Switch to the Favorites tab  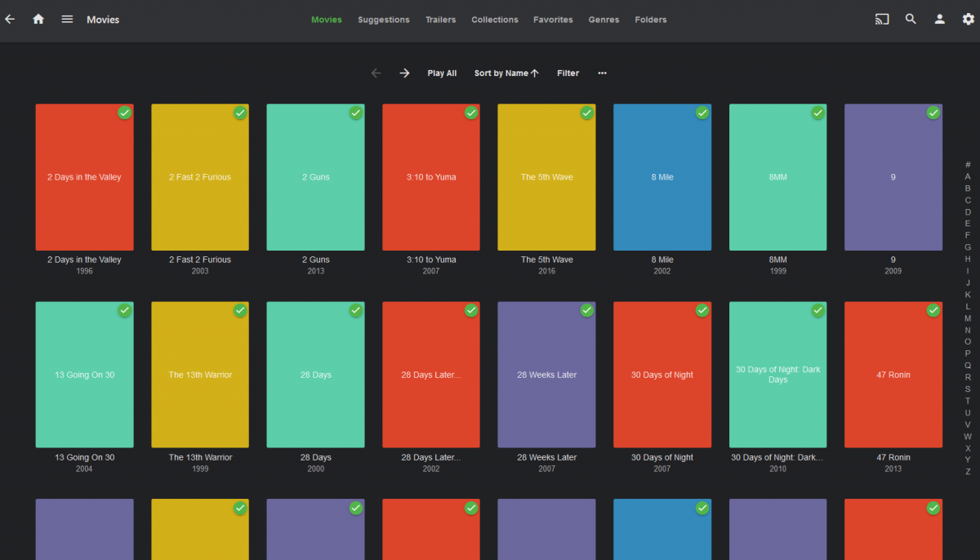coord(553,20)
